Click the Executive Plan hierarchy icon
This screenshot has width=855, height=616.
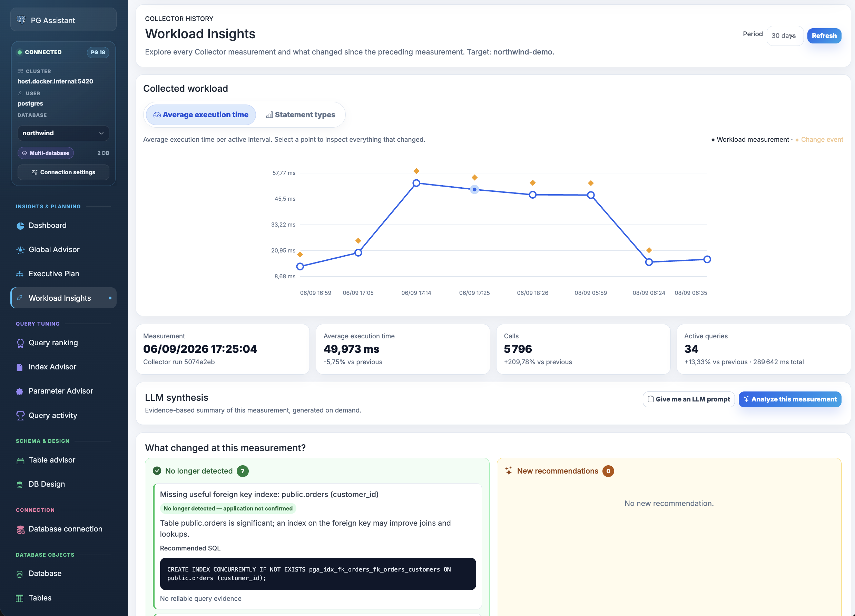(x=20, y=274)
